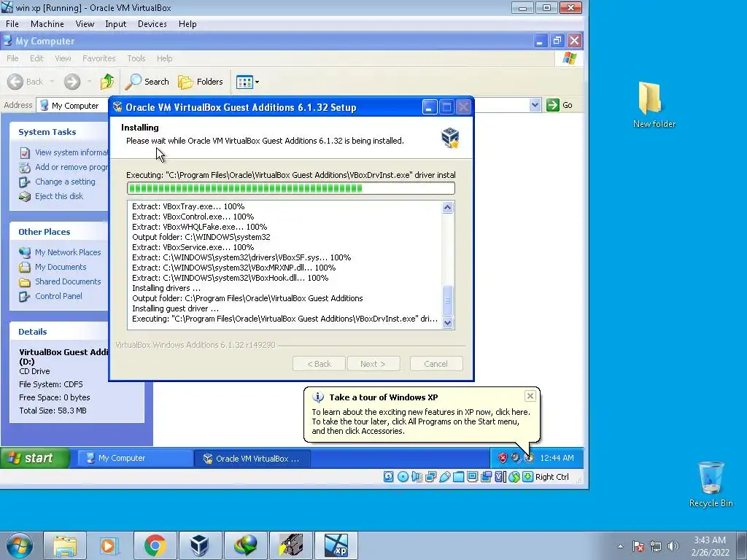Viewport: 747px width, 560px height.
Task: Open the VirtualBox Help menu
Action: 187,24
